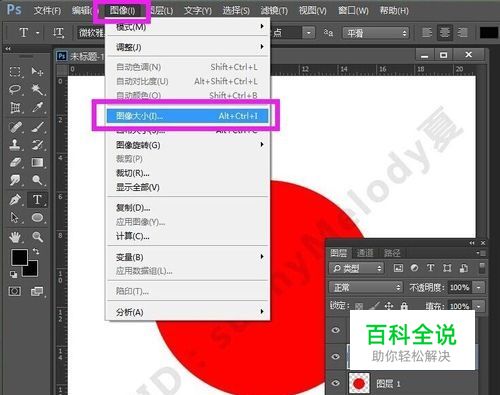
Task: Switch to the 通道 tab
Action: coord(365,253)
